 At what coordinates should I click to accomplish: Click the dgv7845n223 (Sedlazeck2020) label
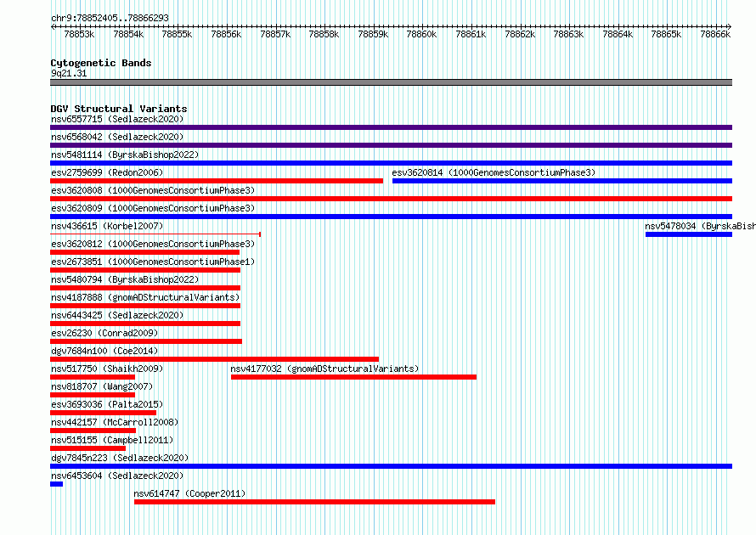click(120, 458)
